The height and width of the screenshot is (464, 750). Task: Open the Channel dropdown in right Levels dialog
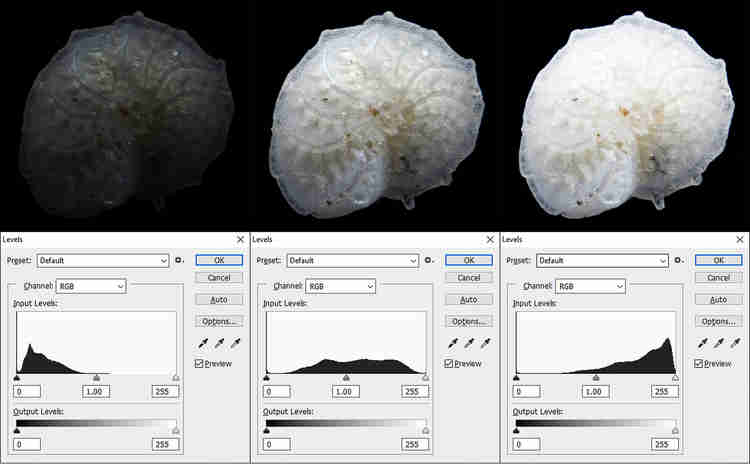pyautogui.click(x=591, y=286)
